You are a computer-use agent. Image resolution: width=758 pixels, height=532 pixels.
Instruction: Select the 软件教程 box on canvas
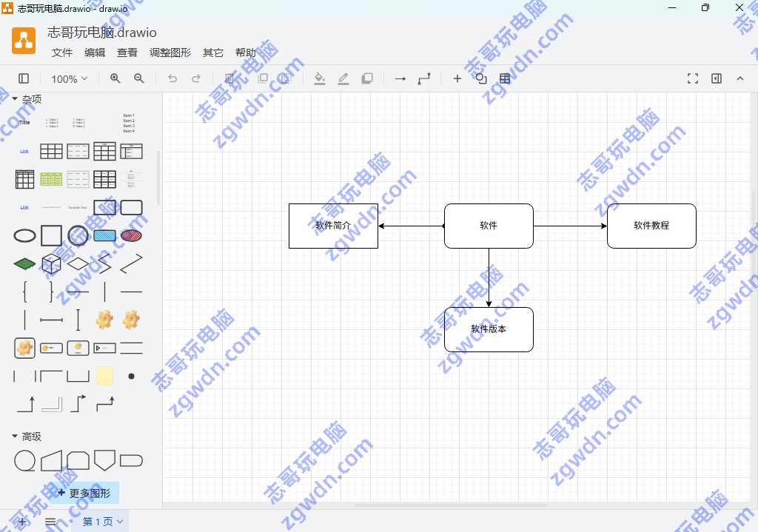tap(651, 226)
